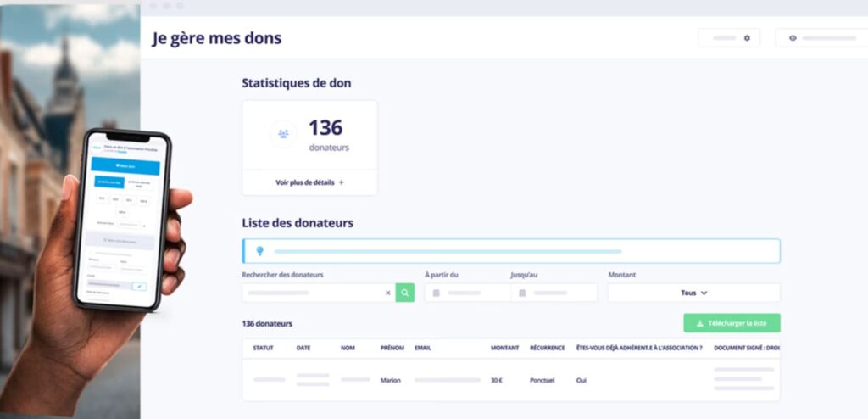Sort by the STATUT column header
868x419 pixels.
(263, 348)
